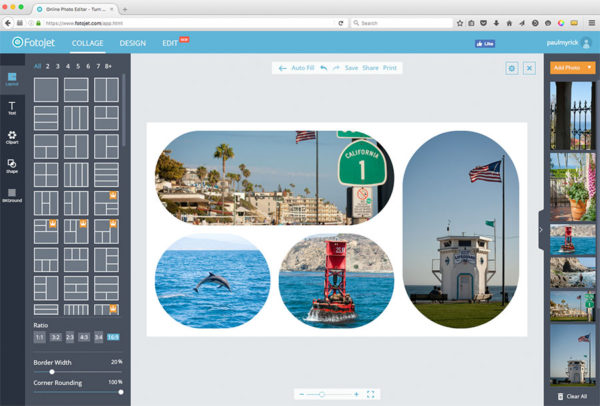Zoom in with the plus icon
The width and height of the screenshot is (600, 406).
(356, 394)
